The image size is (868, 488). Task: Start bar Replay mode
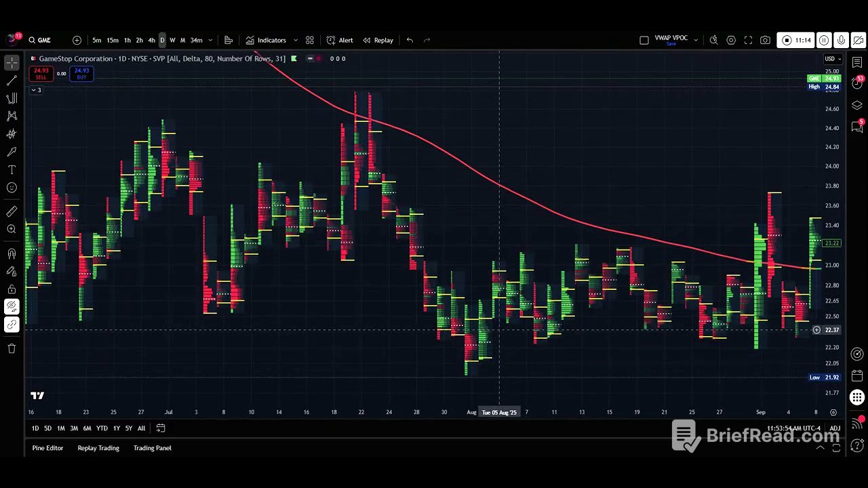point(378,40)
